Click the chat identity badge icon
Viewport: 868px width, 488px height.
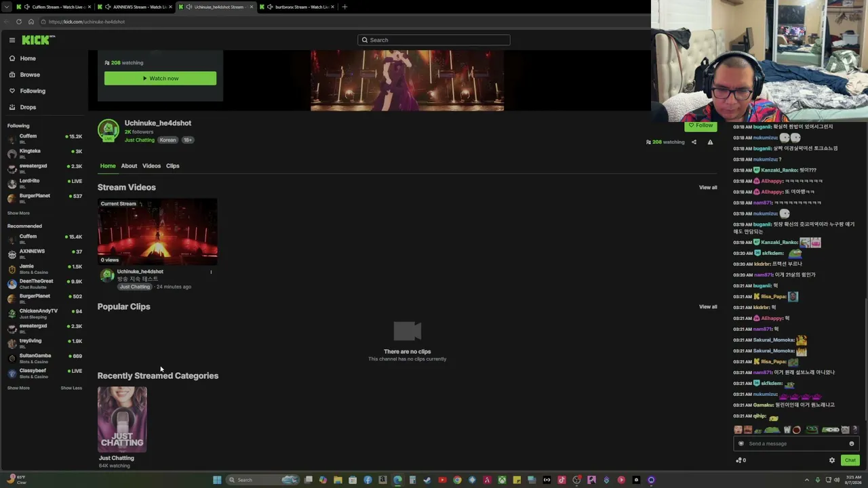coord(741,444)
